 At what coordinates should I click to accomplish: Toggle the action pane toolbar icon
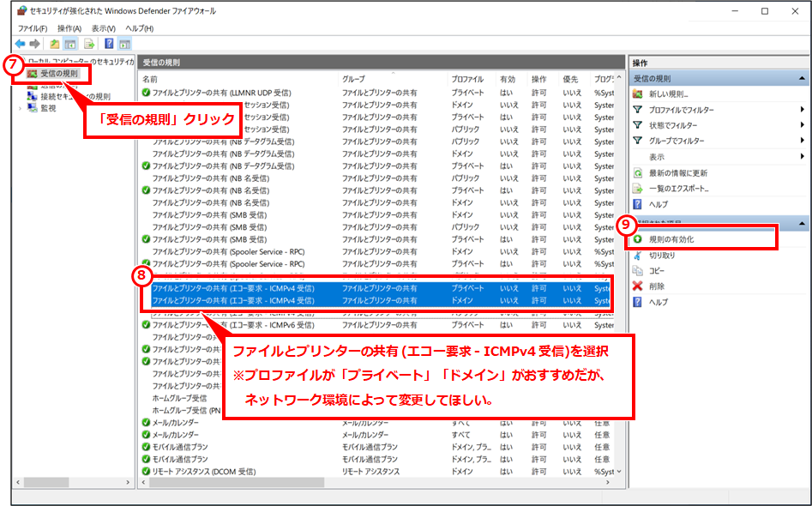[x=125, y=44]
